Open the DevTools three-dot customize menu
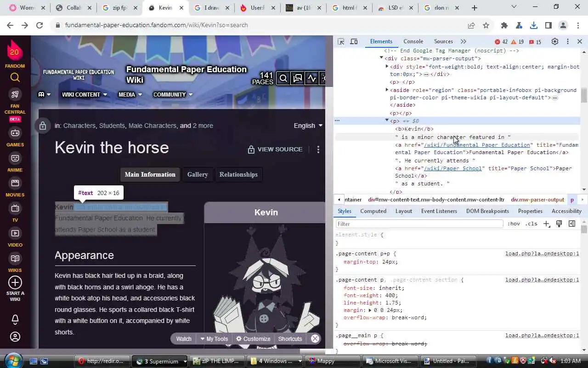The height and width of the screenshot is (368, 588). click(568, 41)
